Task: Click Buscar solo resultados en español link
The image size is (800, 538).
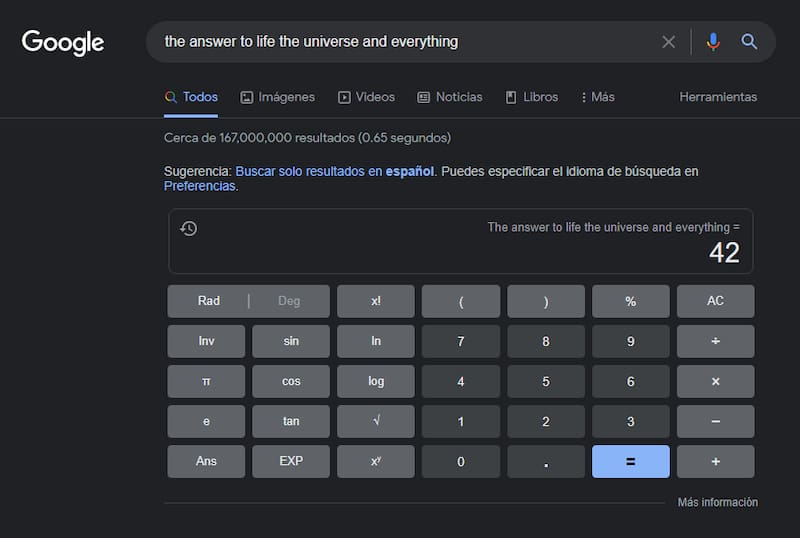Action: click(x=335, y=172)
